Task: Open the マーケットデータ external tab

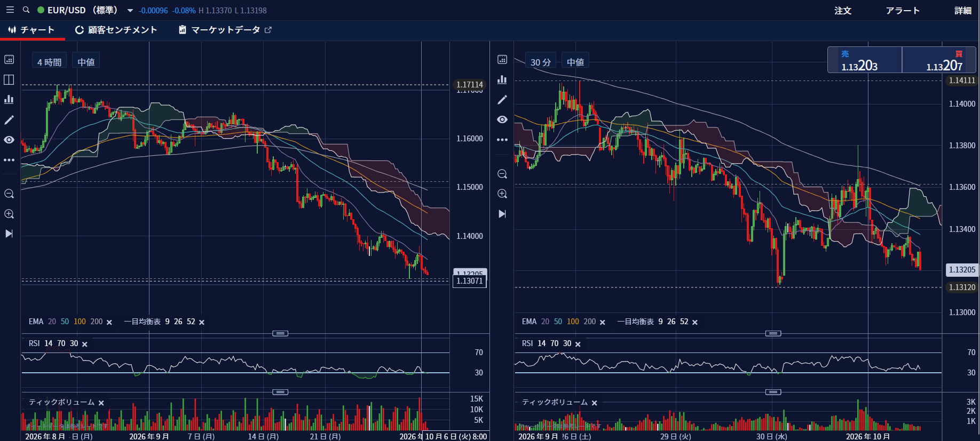Action: pos(225,30)
